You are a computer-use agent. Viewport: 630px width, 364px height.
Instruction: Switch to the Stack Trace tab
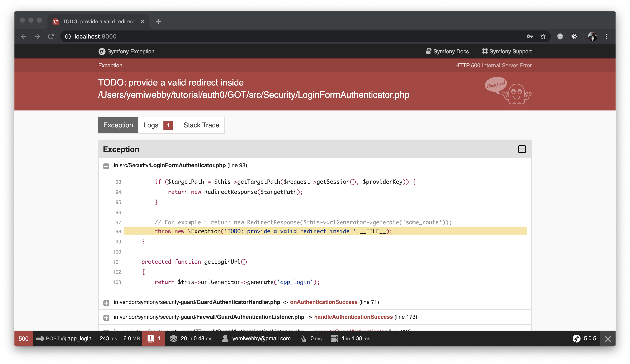(201, 125)
